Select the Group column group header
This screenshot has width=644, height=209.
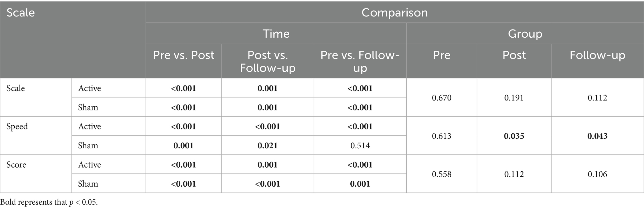pos(525,34)
